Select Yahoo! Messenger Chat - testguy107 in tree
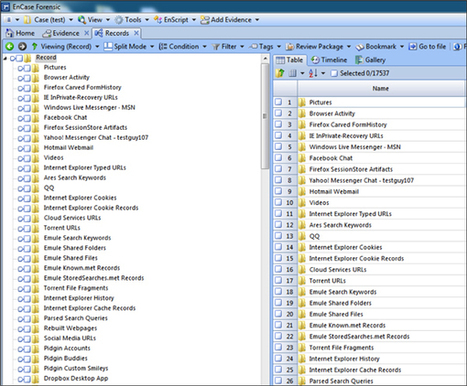 point(96,138)
